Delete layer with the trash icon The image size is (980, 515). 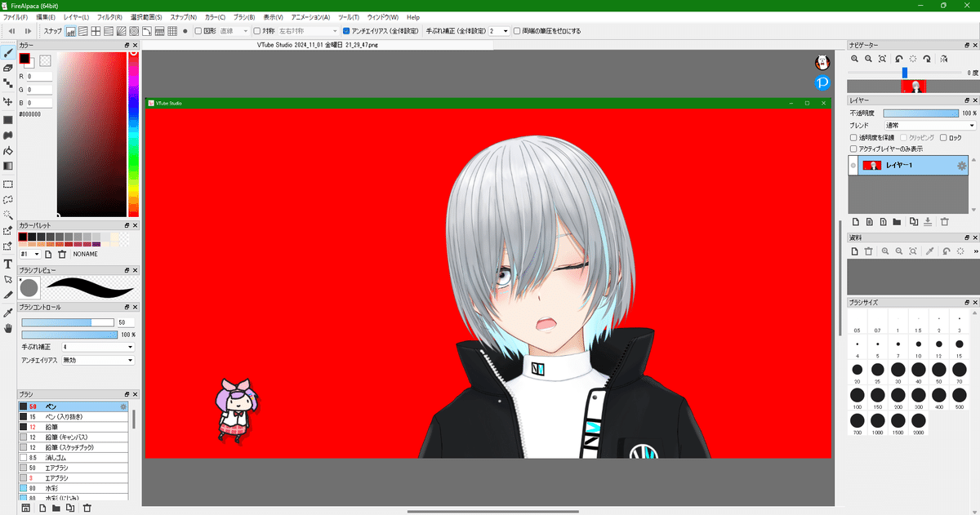[x=944, y=221]
